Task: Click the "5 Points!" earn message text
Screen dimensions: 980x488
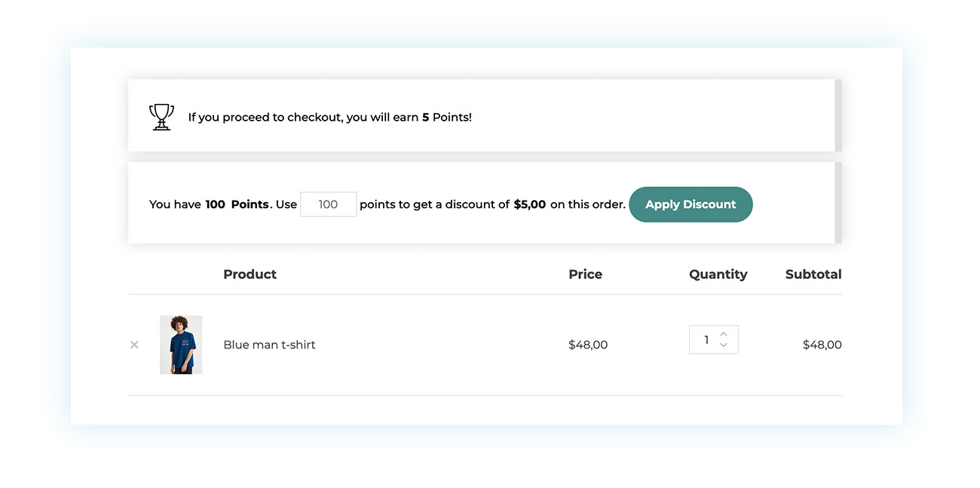Action: [447, 118]
